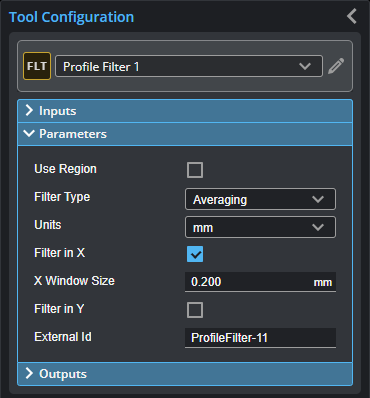This screenshot has width=370, height=398.
Task: Enable the Filter in Y checkbox
Action: coord(195,310)
